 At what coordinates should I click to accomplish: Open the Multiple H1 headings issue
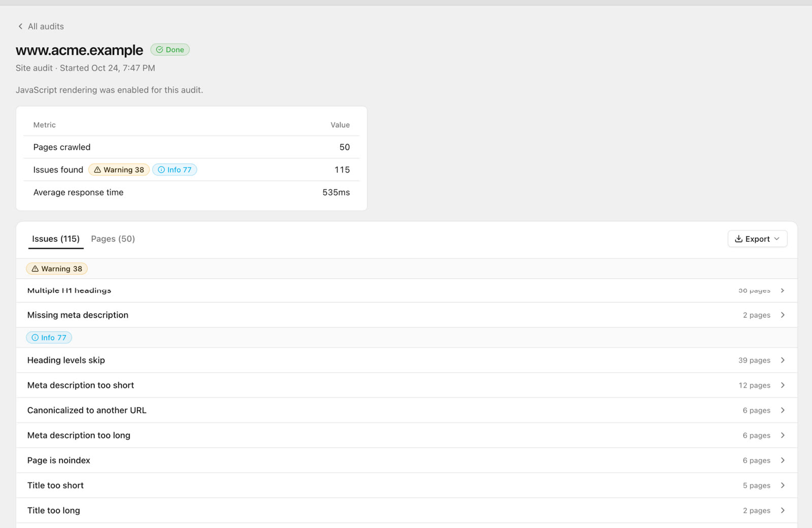[x=407, y=290]
